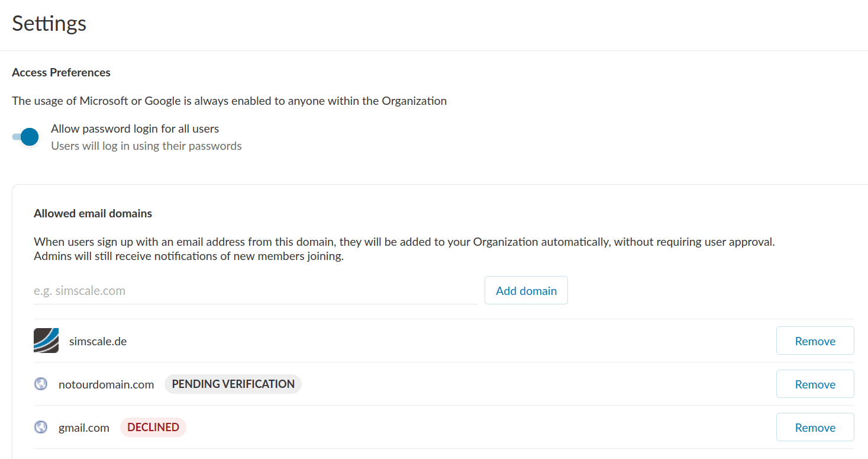Click the globe icon beside notourdomain.com
This screenshot has width=868, height=459.
pyautogui.click(x=41, y=384)
